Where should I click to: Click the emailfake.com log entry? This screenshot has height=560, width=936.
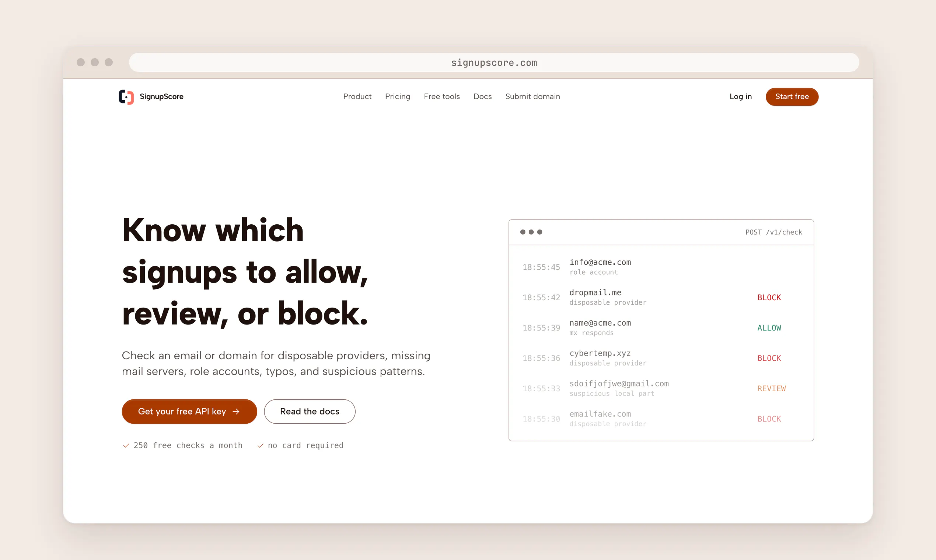click(661, 419)
